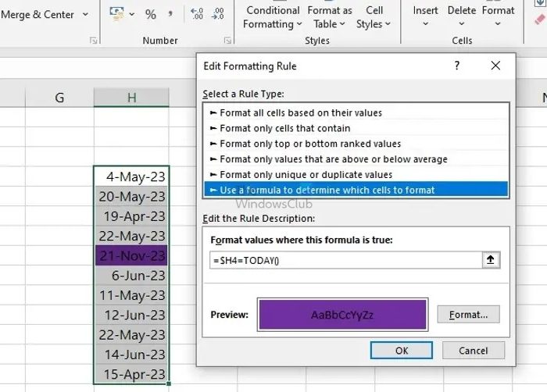547x392 pixels.
Task: Open the Number format dialog launcher
Action: pyautogui.click(x=227, y=40)
